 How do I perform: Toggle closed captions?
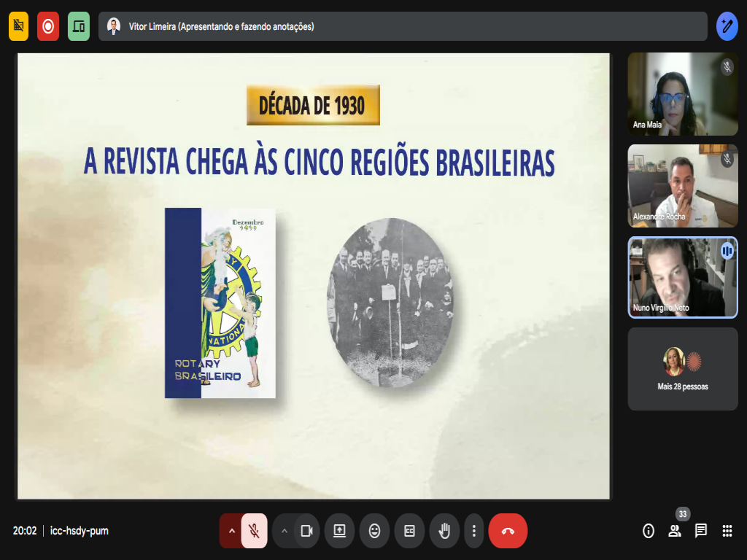pyautogui.click(x=409, y=531)
